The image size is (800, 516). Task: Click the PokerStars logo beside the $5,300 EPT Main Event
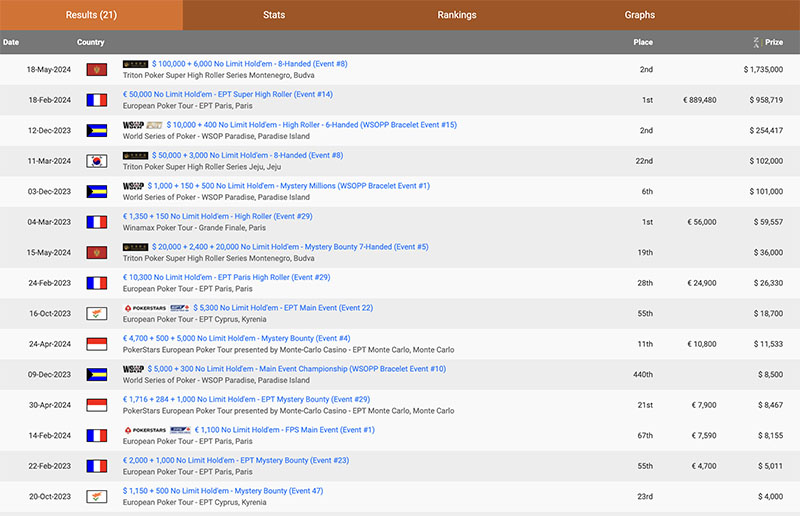144,308
